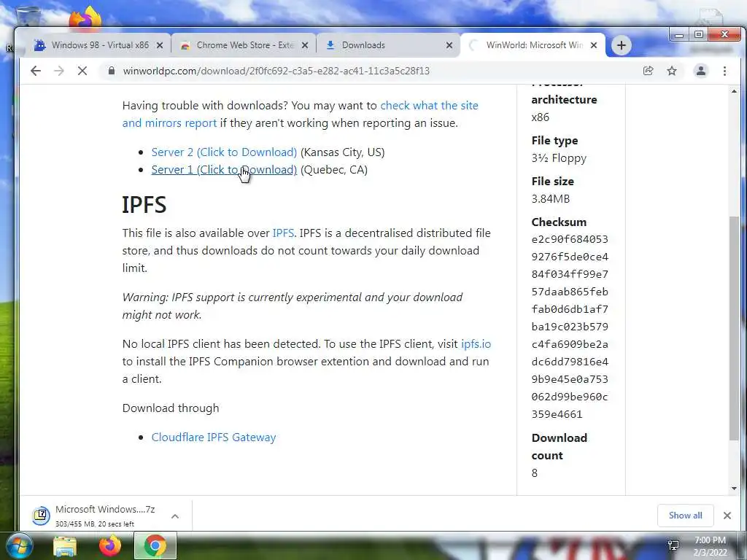Click the page scrollbar up arrow

(734, 91)
